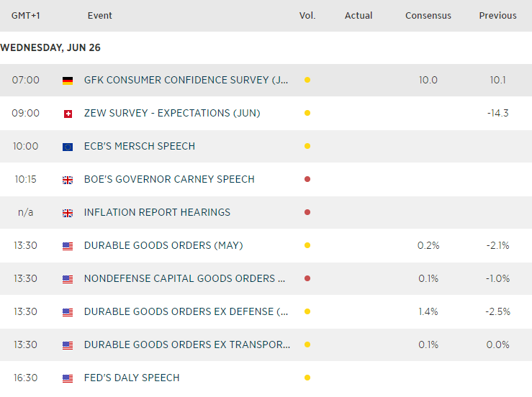Click the Swiss flag next to ZEW Survey
Viewport: 532px width, 397px height.
[68, 114]
